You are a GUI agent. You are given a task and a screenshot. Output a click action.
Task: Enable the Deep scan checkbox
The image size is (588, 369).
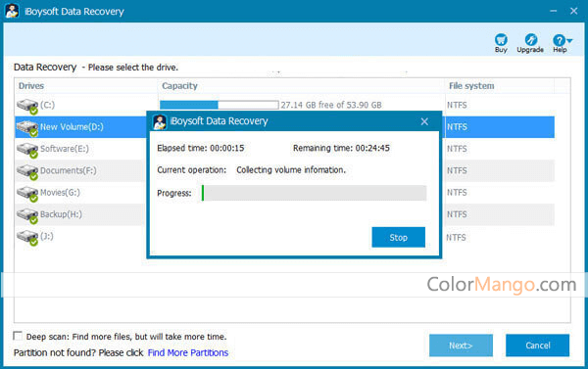[18, 336]
